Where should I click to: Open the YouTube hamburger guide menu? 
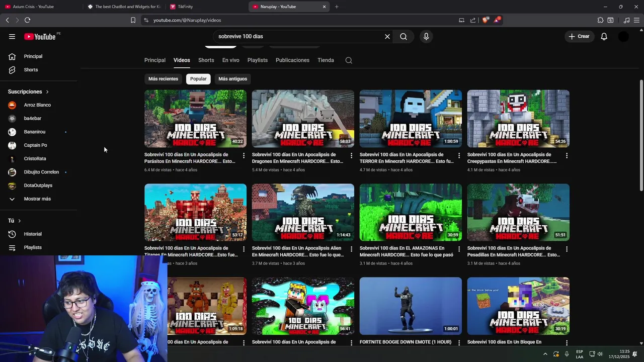(12, 36)
